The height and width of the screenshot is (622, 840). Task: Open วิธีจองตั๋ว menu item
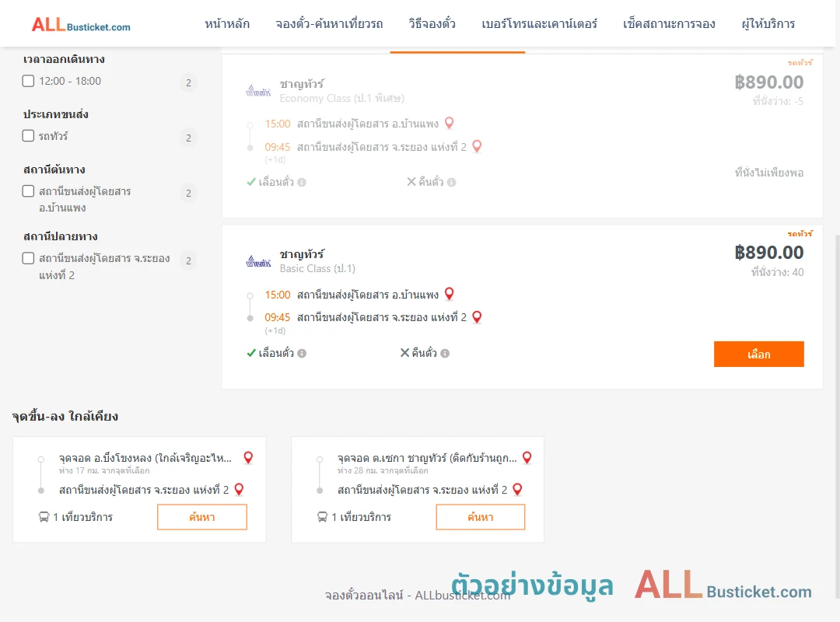(432, 24)
